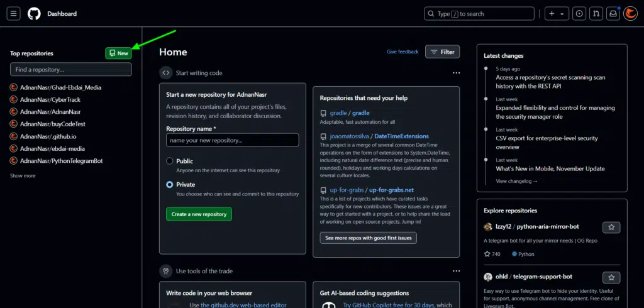Open the hamburger navigation menu
The width and height of the screenshot is (644, 308).
click(14, 14)
